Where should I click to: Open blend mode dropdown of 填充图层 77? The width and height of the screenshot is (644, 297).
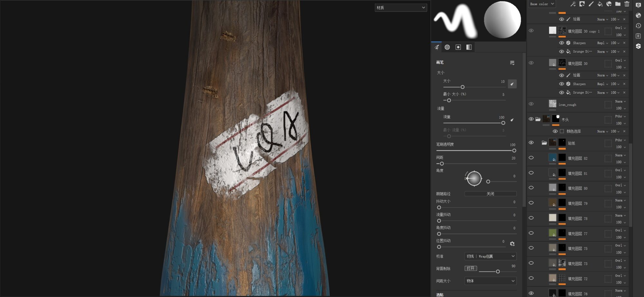[620, 231]
